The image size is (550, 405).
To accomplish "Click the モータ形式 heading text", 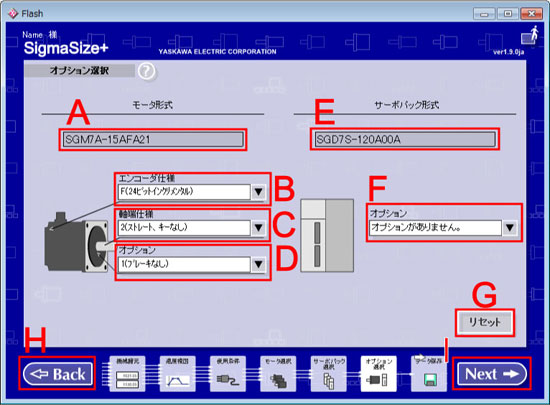I will (x=153, y=105).
